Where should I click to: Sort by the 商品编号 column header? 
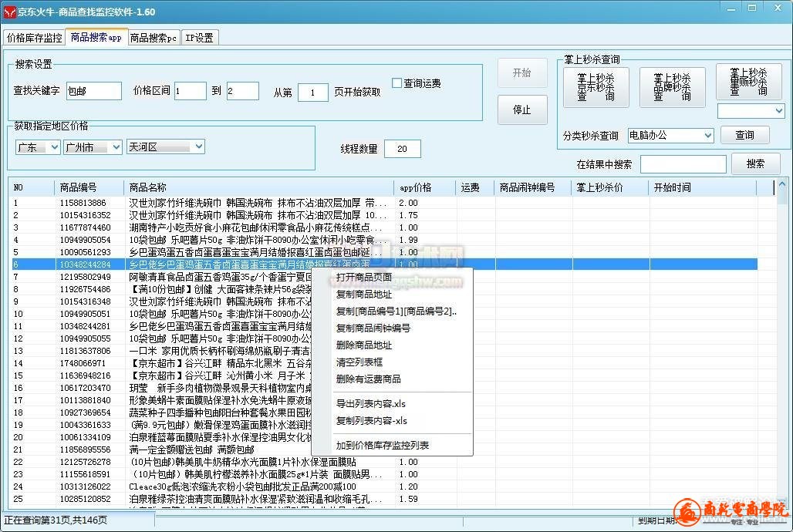(89, 187)
